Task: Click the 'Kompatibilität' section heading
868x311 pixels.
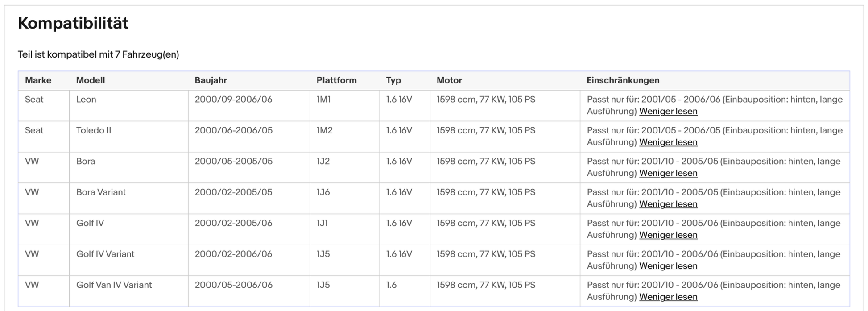Action: pyautogui.click(x=73, y=23)
